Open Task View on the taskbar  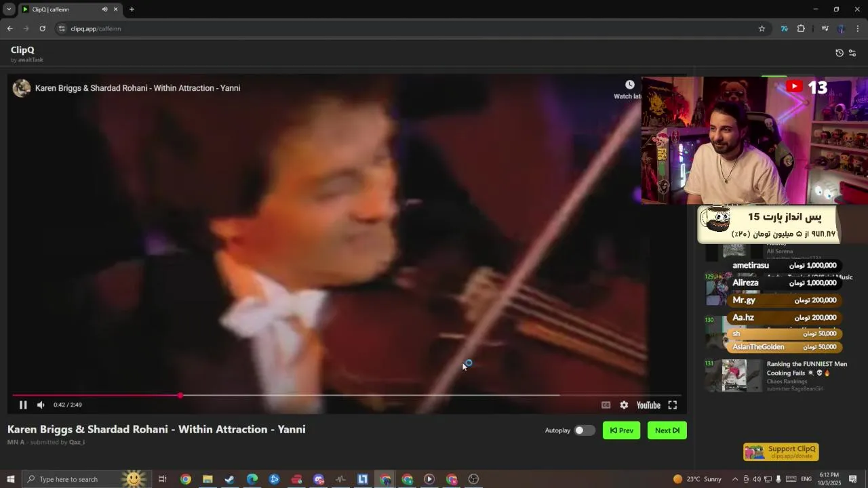coord(162,479)
